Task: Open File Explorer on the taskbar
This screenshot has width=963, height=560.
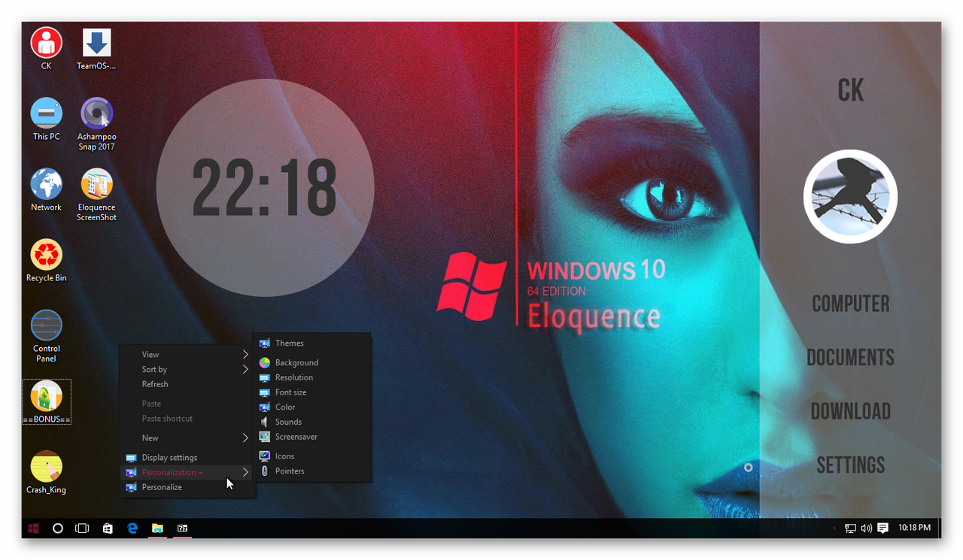Action: pyautogui.click(x=157, y=528)
